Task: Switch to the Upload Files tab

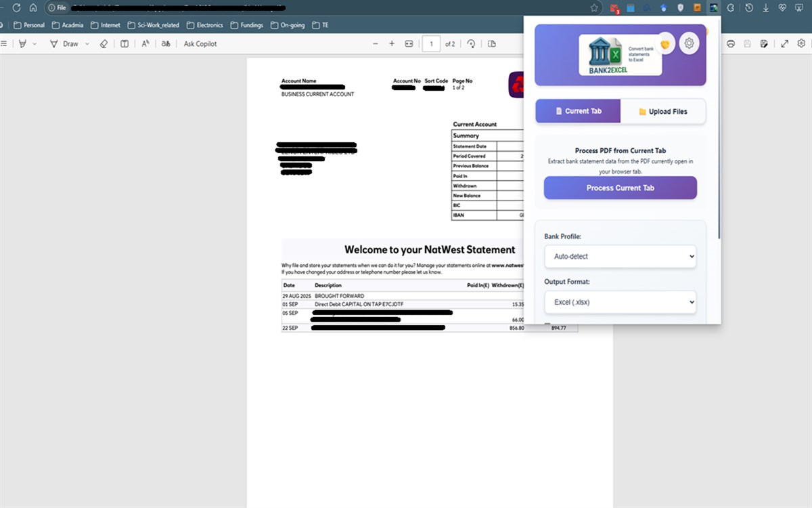Action: [x=663, y=111]
